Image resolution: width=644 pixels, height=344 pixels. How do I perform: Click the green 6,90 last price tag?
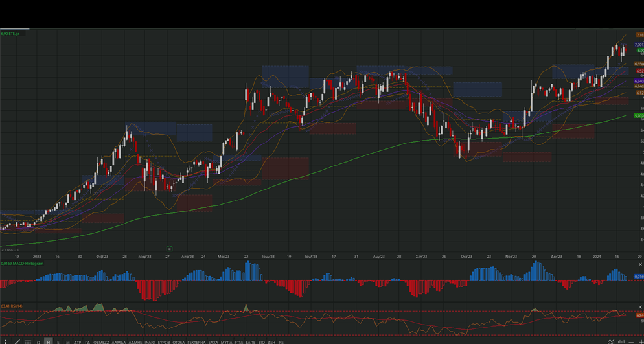tap(640, 51)
